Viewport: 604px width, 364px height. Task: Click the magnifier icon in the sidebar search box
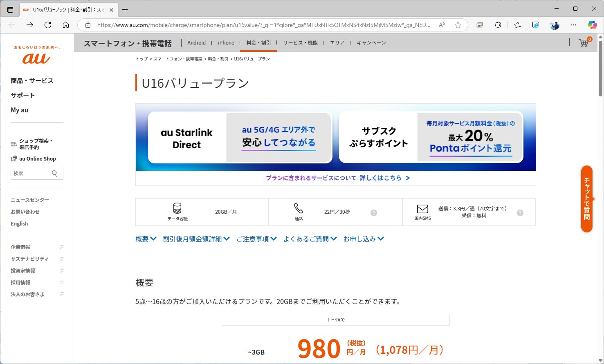tap(55, 173)
